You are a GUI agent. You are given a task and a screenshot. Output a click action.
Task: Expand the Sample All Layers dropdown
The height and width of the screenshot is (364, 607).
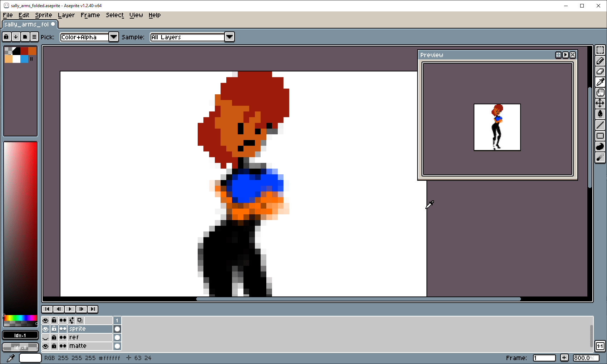[x=230, y=37]
